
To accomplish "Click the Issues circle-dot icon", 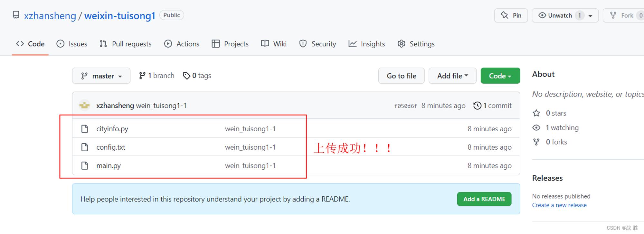I will (60, 43).
